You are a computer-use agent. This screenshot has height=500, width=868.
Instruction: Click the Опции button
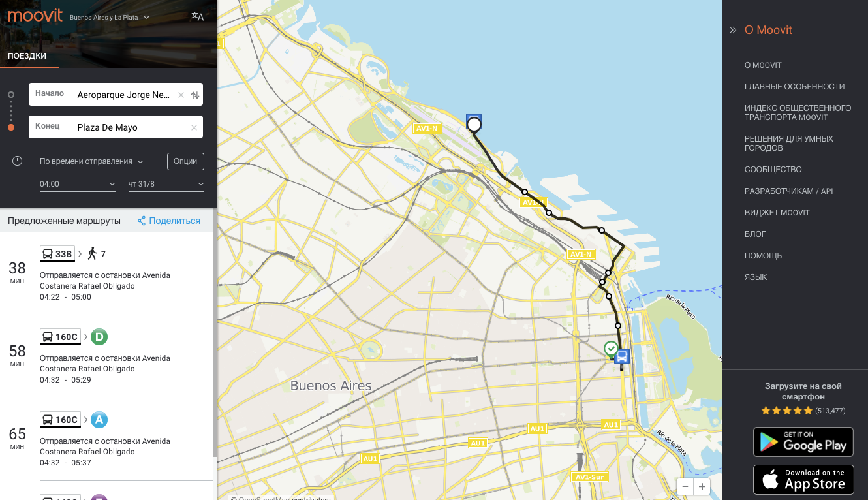tap(185, 161)
